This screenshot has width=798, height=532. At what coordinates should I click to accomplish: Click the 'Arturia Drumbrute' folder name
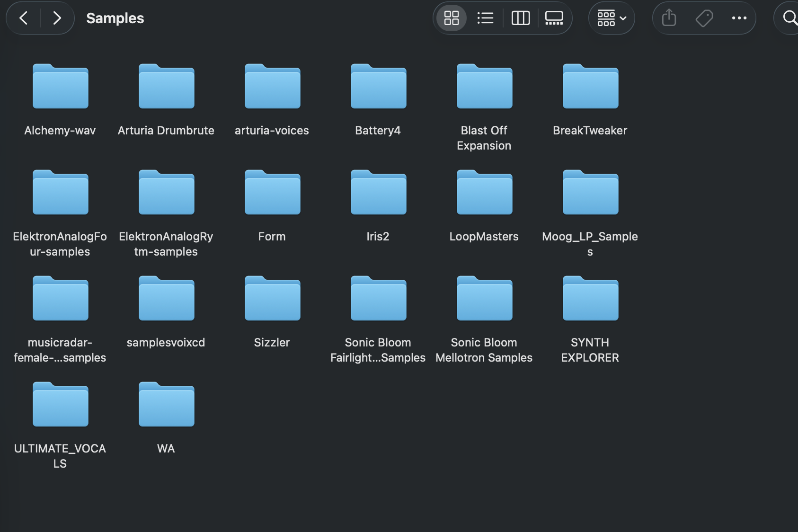(x=166, y=131)
